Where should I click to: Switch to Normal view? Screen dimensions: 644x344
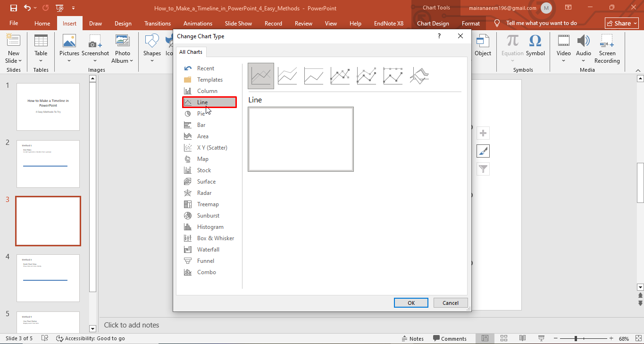pos(485,338)
